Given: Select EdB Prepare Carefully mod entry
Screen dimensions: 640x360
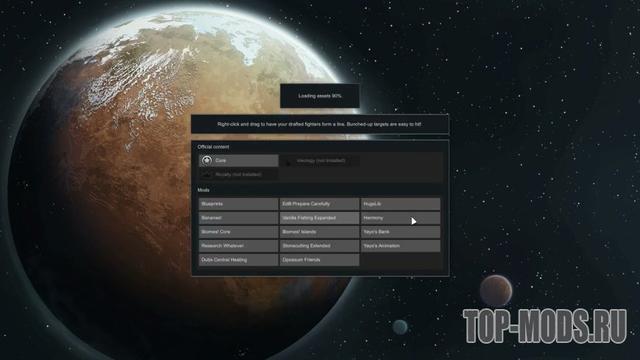Looking at the screenshot, I should click(319, 204).
